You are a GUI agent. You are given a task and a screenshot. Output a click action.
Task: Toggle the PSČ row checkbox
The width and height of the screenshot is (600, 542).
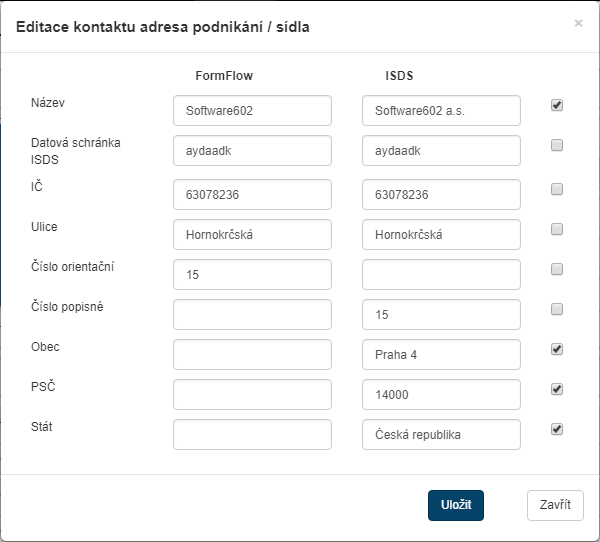tap(557, 389)
